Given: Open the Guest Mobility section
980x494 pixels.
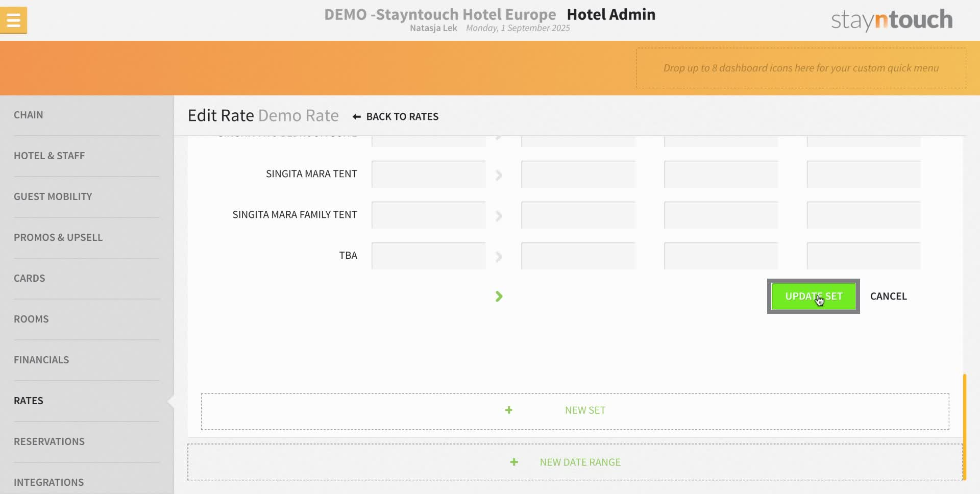Looking at the screenshot, I should coord(53,196).
